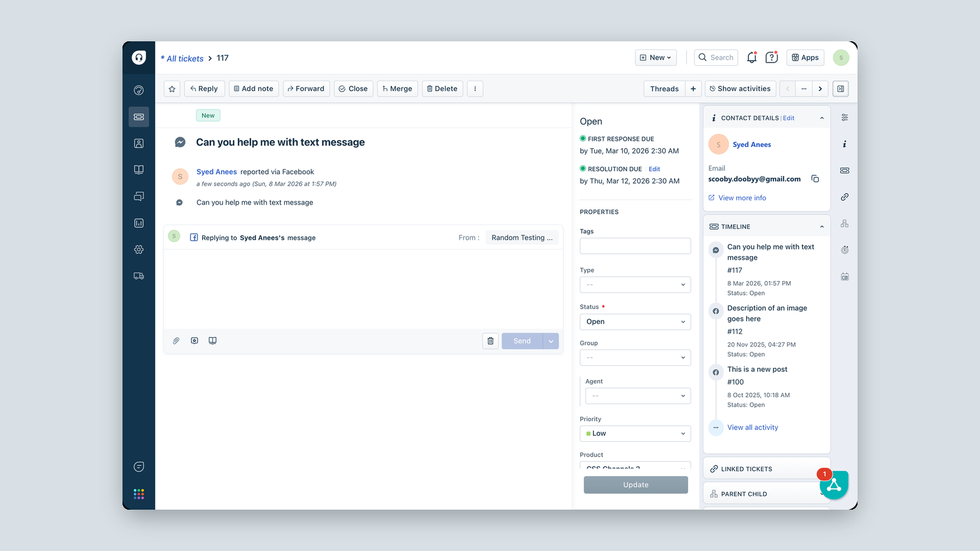
Task: Discard the reply draft with the trash icon
Action: pyautogui.click(x=490, y=341)
